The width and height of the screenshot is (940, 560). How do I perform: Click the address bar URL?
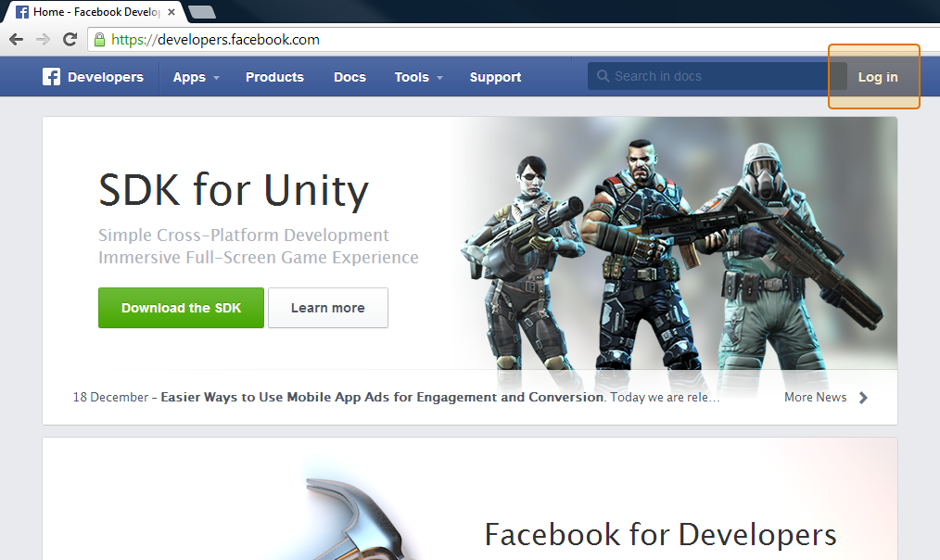215,40
